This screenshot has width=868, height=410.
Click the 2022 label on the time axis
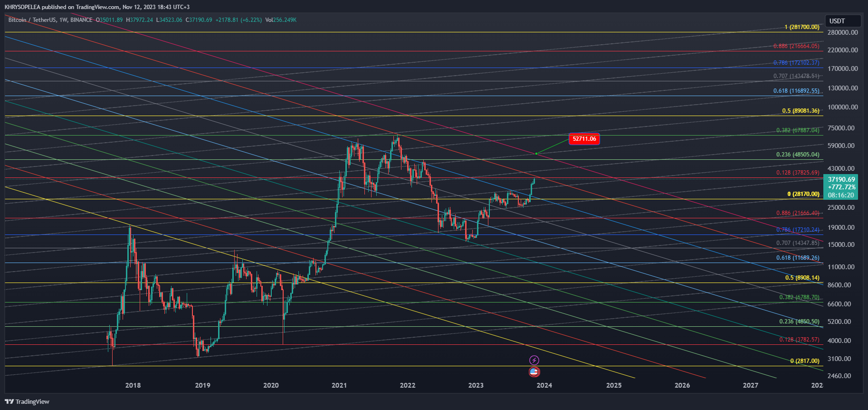tap(408, 385)
